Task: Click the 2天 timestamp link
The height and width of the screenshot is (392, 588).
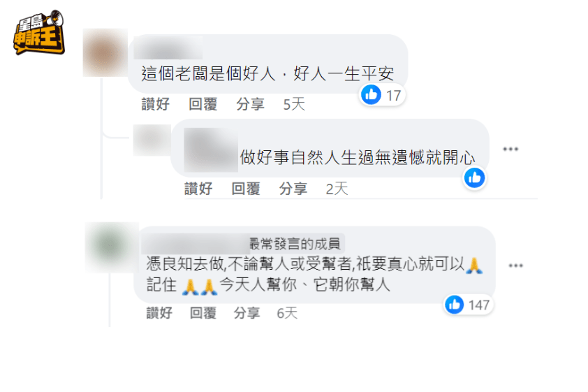Action: pos(337,189)
